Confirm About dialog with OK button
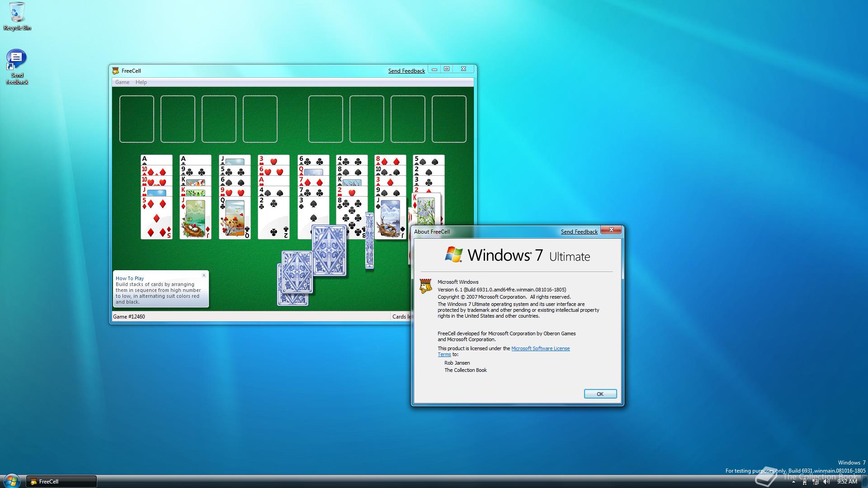 (600, 394)
